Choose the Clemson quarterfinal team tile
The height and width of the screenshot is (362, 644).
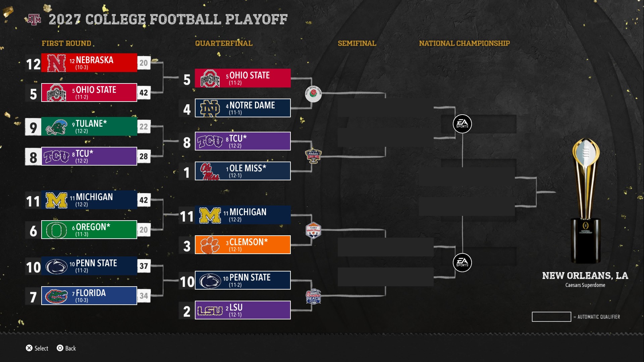243,245
